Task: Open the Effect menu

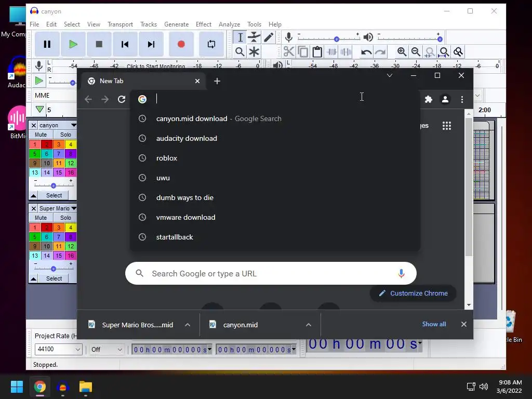Action: 204,24
